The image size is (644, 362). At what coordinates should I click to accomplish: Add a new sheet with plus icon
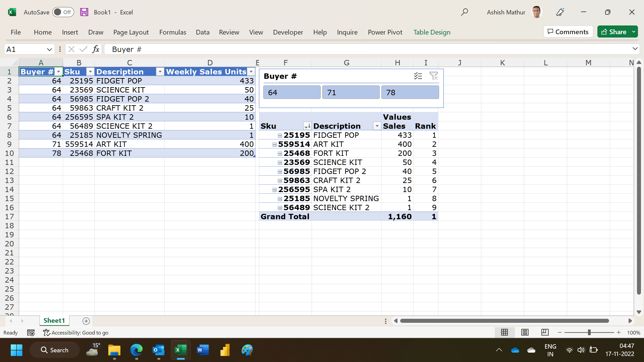[86, 321]
